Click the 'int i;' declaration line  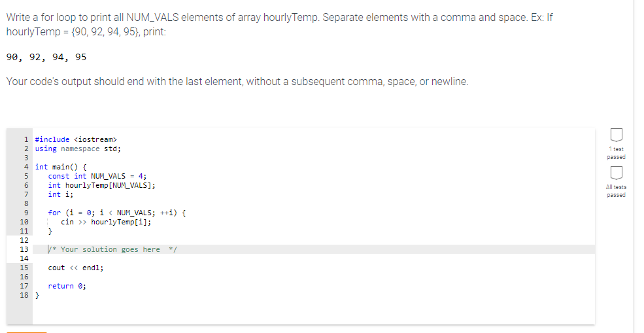coord(60,194)
